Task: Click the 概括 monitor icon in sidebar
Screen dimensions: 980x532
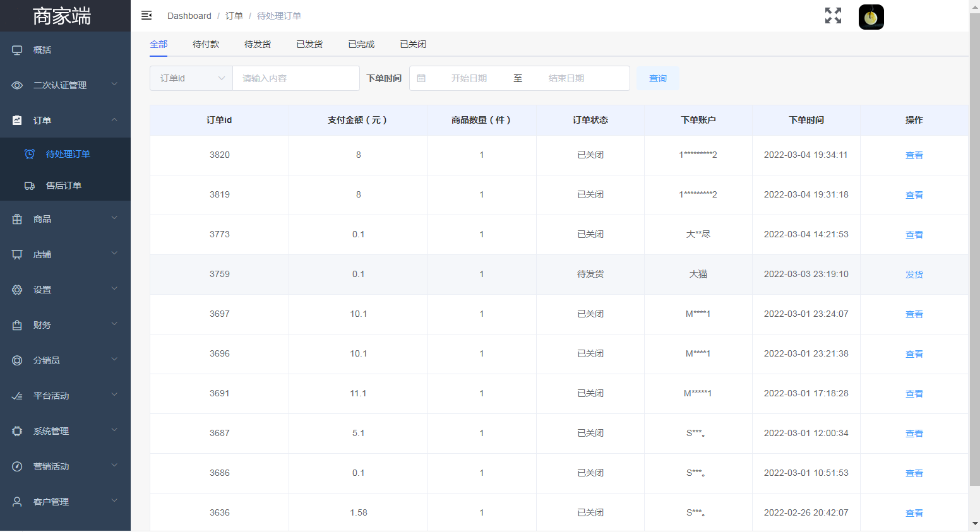Action: (17, 50)
